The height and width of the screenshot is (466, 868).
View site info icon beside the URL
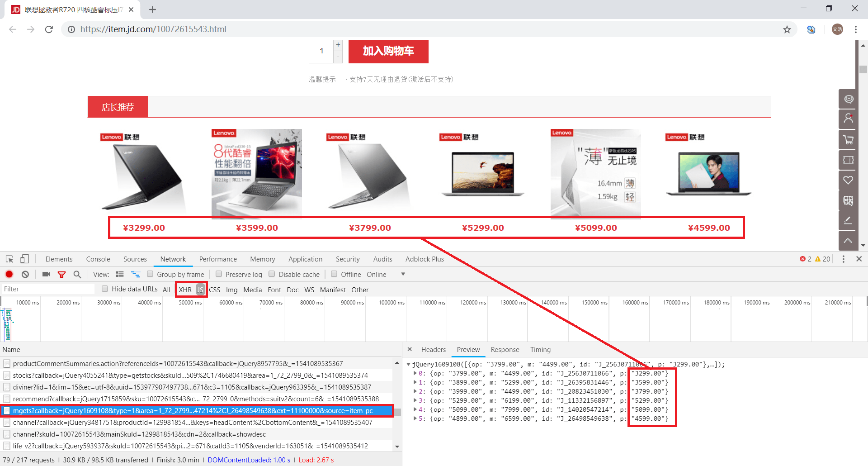[x=71, y=29]
